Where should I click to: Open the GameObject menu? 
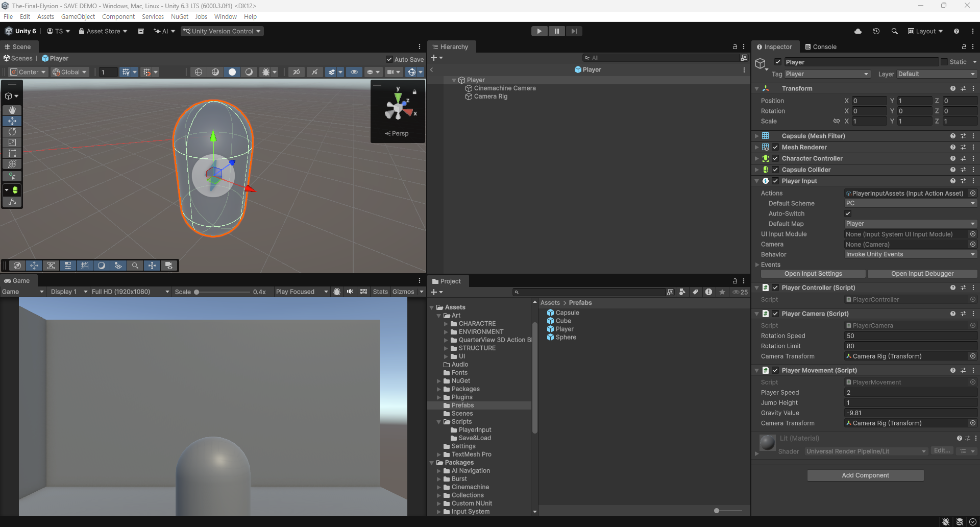[x=78, y=16]
